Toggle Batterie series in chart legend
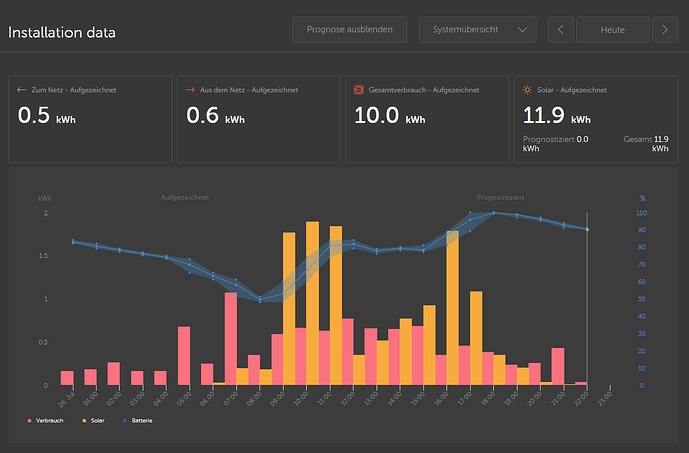Screen dimensions: 689x453 pos(138,420)
